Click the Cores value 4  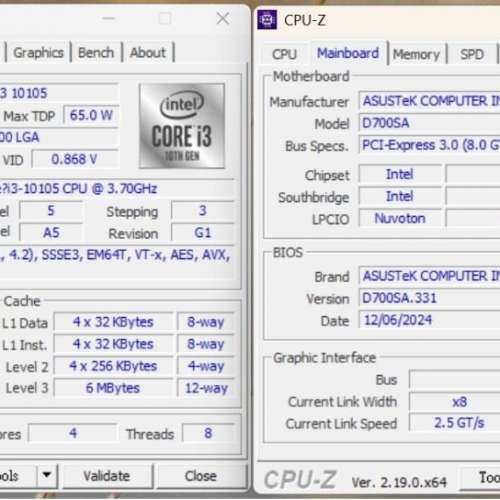pos(73,433)
